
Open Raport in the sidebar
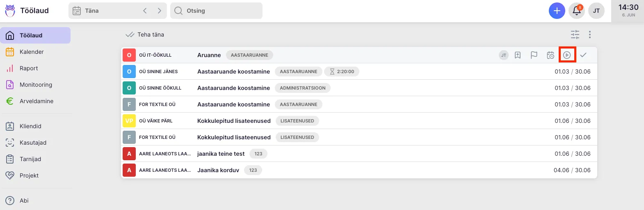click(29, 68)
